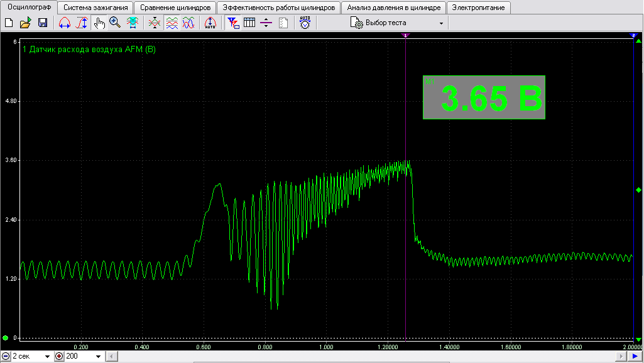The height and width of the screenshot is (363, 644).
Task: Select the magnifier zoom tool
Action: (115, 23)
